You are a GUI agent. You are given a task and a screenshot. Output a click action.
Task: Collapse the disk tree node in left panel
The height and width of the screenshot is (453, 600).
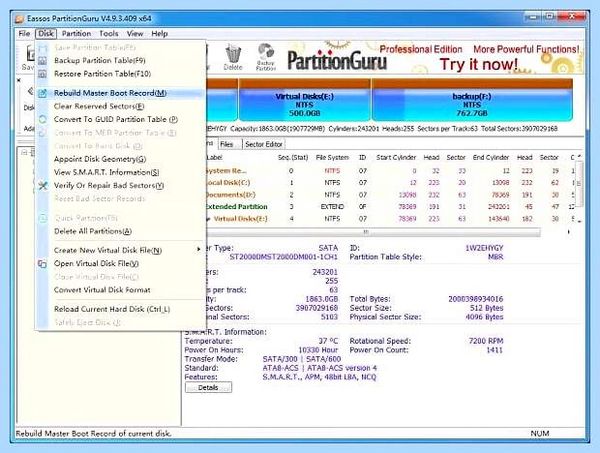[24, 153]
